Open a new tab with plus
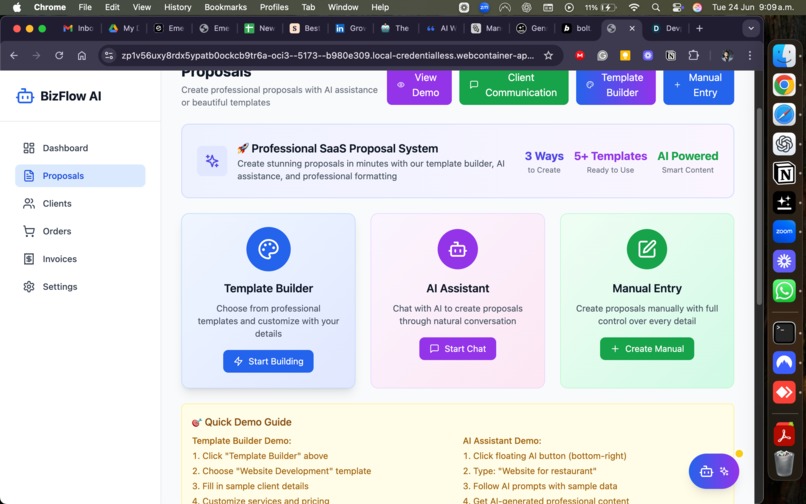 (699, 28)
